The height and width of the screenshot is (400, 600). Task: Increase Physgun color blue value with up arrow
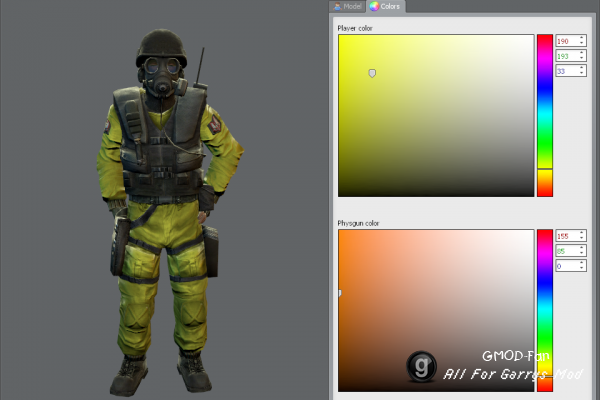click(582, 263)
